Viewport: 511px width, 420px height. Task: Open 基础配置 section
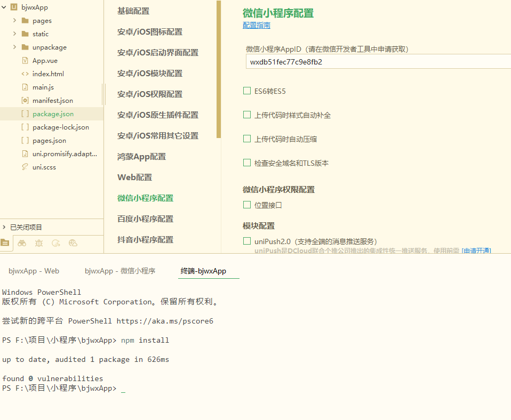pyautogui.click(x=133, y=11)
